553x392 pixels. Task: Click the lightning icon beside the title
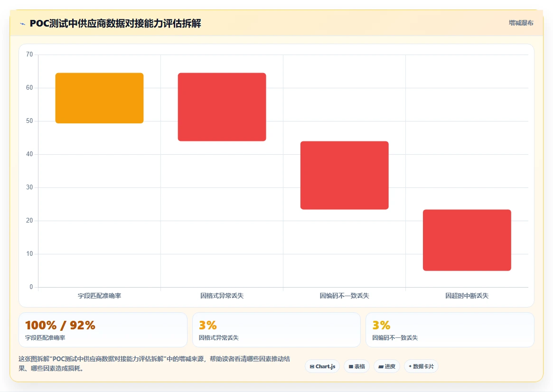23,24
